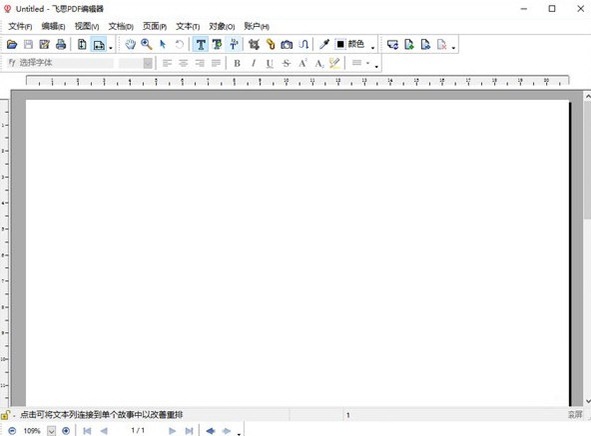Viewport: 591px width, 436px height.
Task: Open the 109% zoom level dropdown
Action: (x=52, y=430)
